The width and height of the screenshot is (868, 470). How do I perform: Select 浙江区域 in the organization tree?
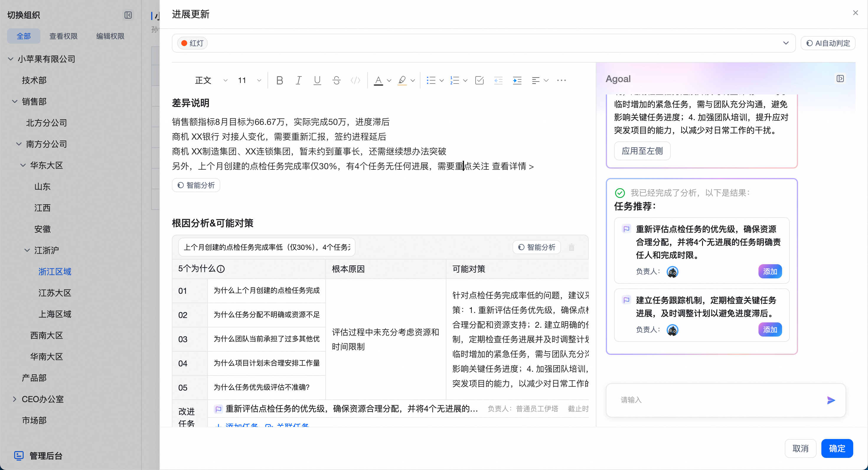(x=55, y=272)
